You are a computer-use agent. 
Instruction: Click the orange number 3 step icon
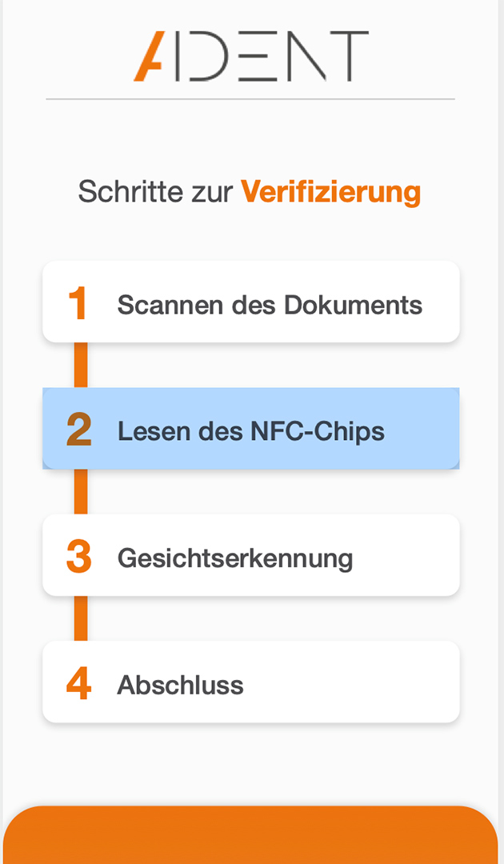(78, 557)
